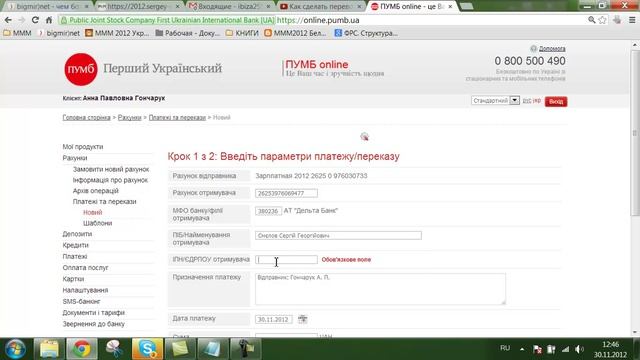Open File Explorer from the taskbar

coord(49,349)
